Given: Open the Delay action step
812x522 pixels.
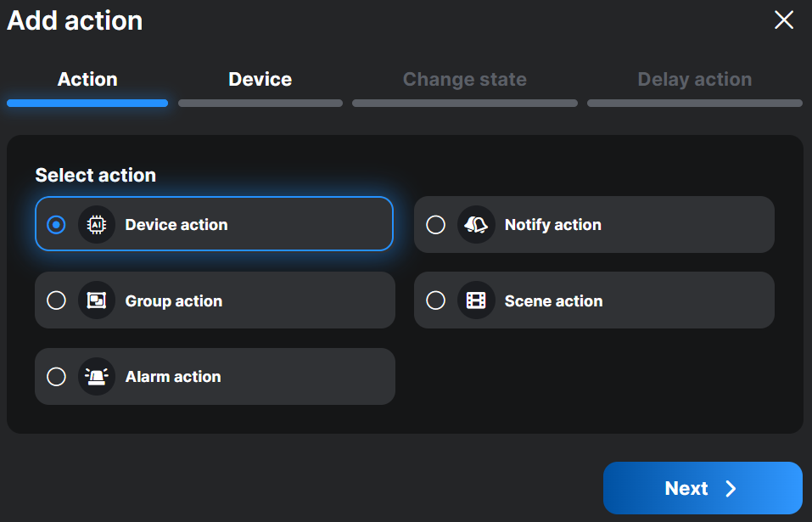Looking at the screenshot, I should click(x=694, y=79).
